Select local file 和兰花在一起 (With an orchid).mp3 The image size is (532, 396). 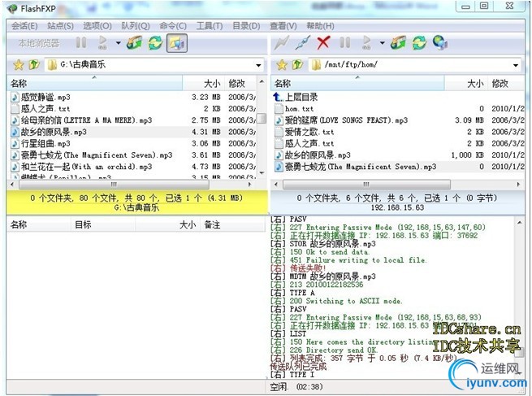132,167
